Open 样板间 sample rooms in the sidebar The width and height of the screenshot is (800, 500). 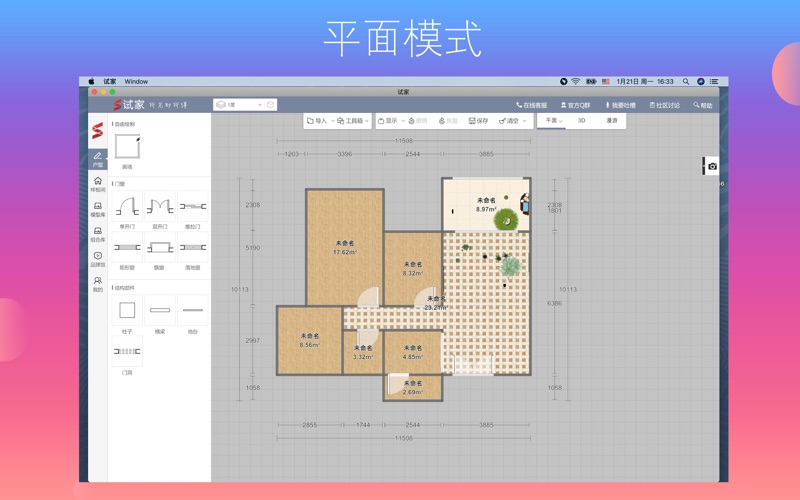tap(98, 184)
